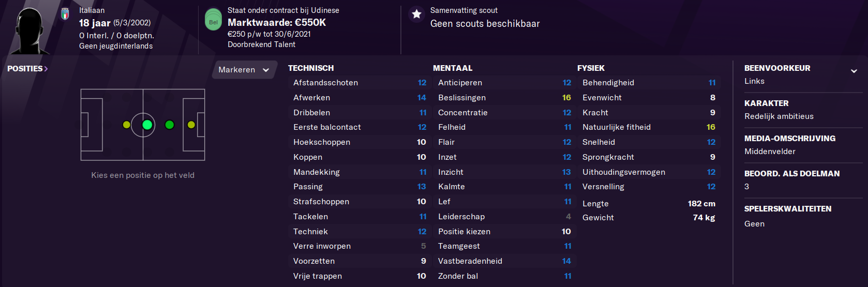Click the Karakter section heading
Viewport: 868px width, 287px height.
pos(767,103)
